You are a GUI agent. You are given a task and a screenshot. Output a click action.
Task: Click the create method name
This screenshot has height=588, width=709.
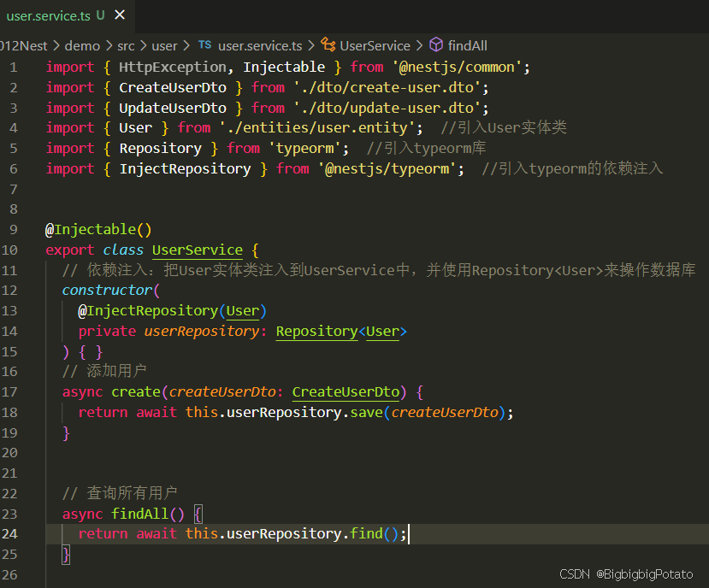click(x=136, y=391)
